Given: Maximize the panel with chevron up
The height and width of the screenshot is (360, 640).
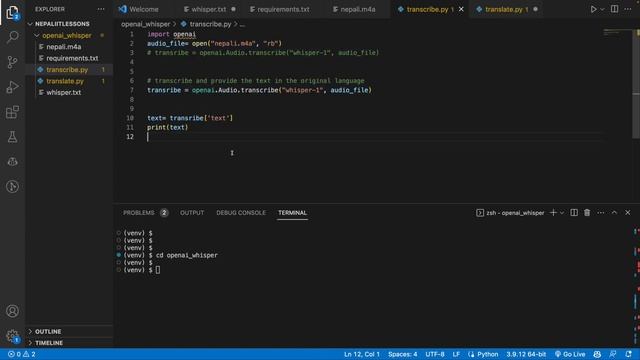Looking at the screenshot, I should pyautogui.click(x=614, y=213).
